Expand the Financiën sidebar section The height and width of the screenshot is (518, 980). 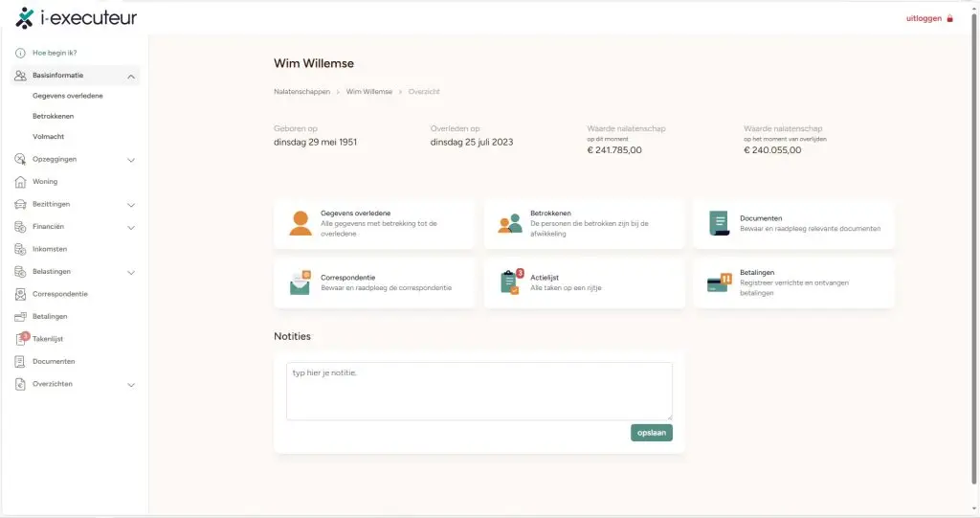click(x=131, y=227)
